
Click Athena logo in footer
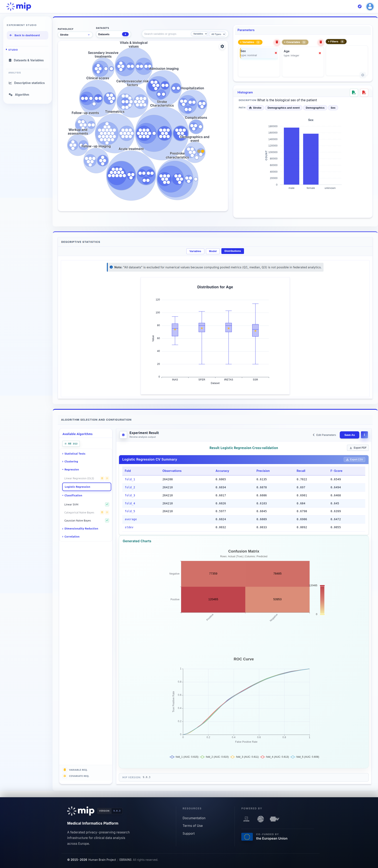[x=246, y=819]
